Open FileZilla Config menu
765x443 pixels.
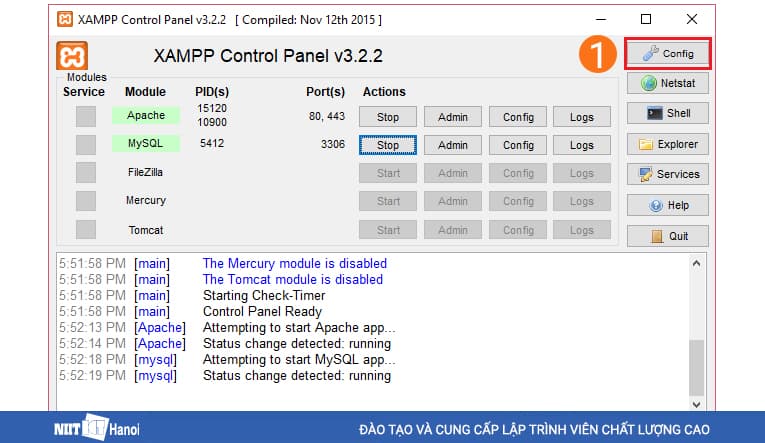click(518, 173)
